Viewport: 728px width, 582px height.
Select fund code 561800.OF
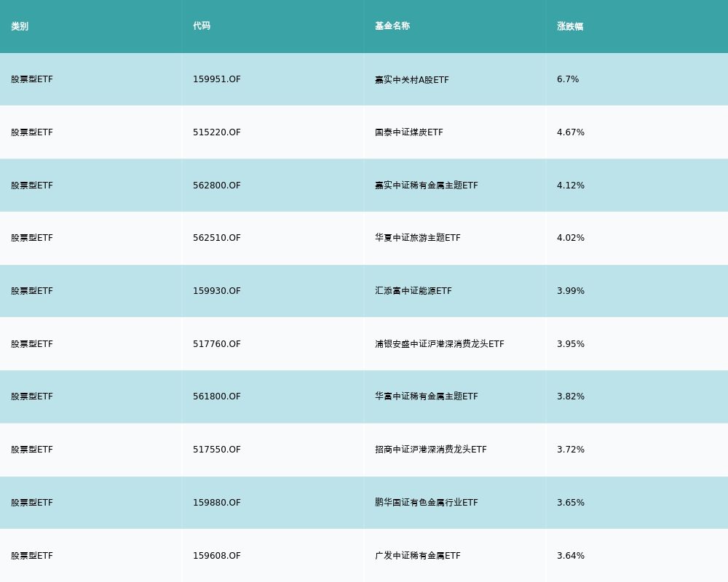(217, 396)
